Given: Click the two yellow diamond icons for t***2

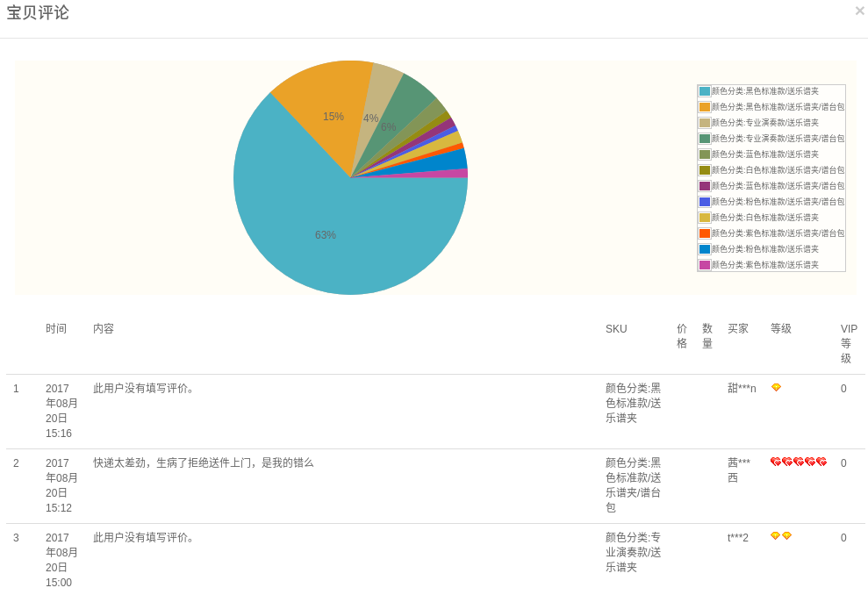Looking at the screenshot, I should coord(781,536).
